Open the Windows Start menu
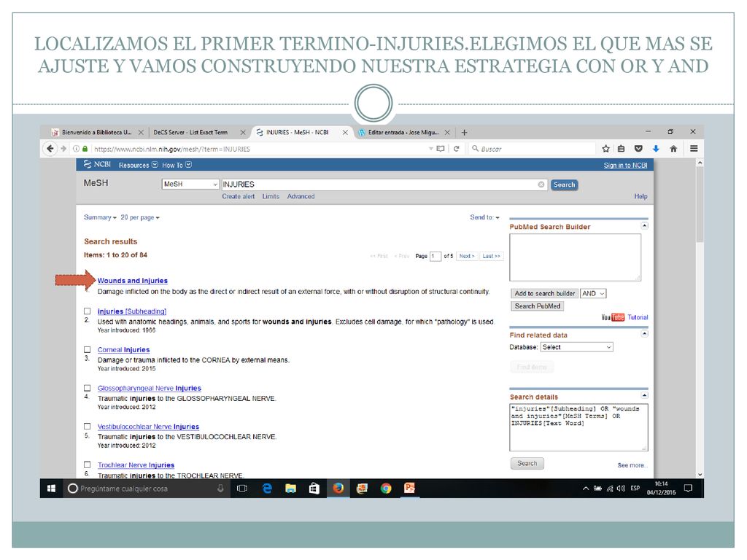 (52, 488)
